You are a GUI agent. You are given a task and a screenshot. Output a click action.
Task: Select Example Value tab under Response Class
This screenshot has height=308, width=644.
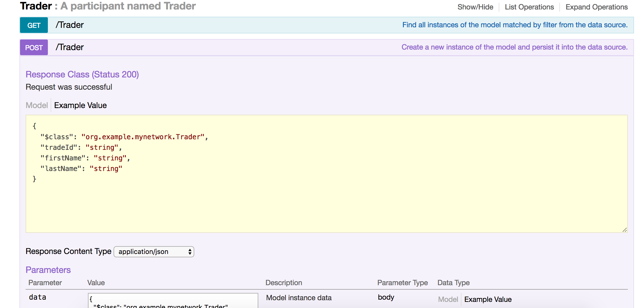tap(80, 105)
